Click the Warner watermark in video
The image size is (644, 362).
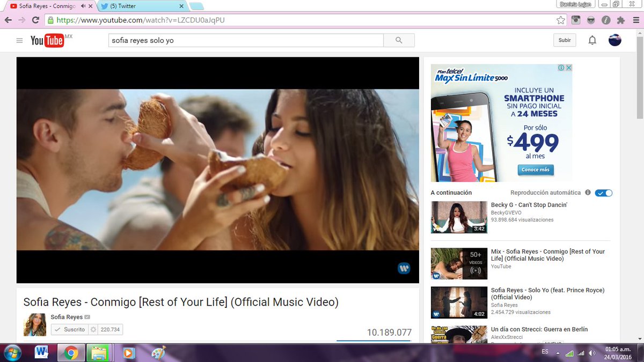[404, 268]
